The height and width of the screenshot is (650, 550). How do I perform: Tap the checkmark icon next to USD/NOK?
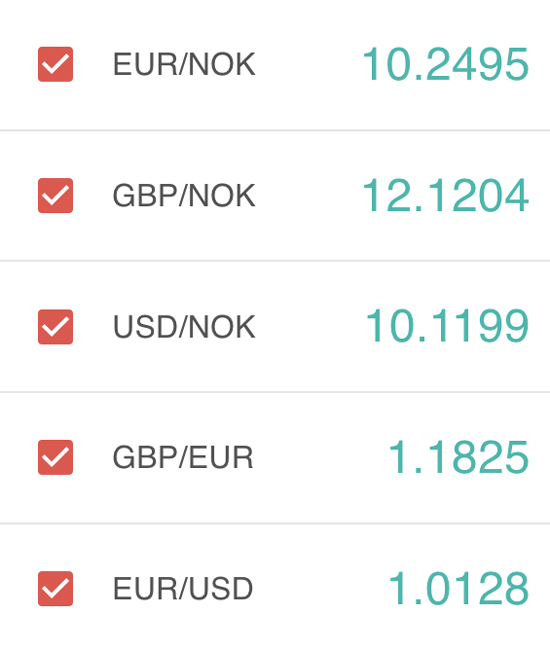click(x=56, y=327)
